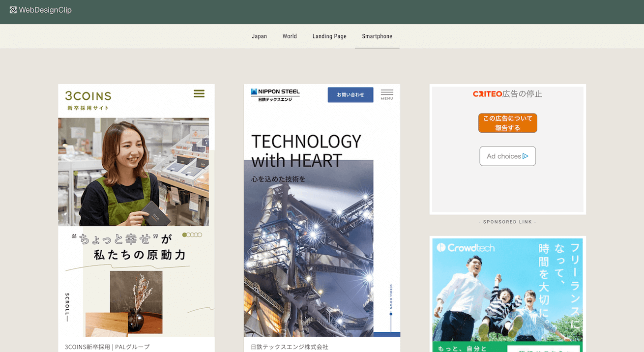
Task: Open the 日鉄テックスエンジ株式会社 caption link
Action: click(289, 347)
